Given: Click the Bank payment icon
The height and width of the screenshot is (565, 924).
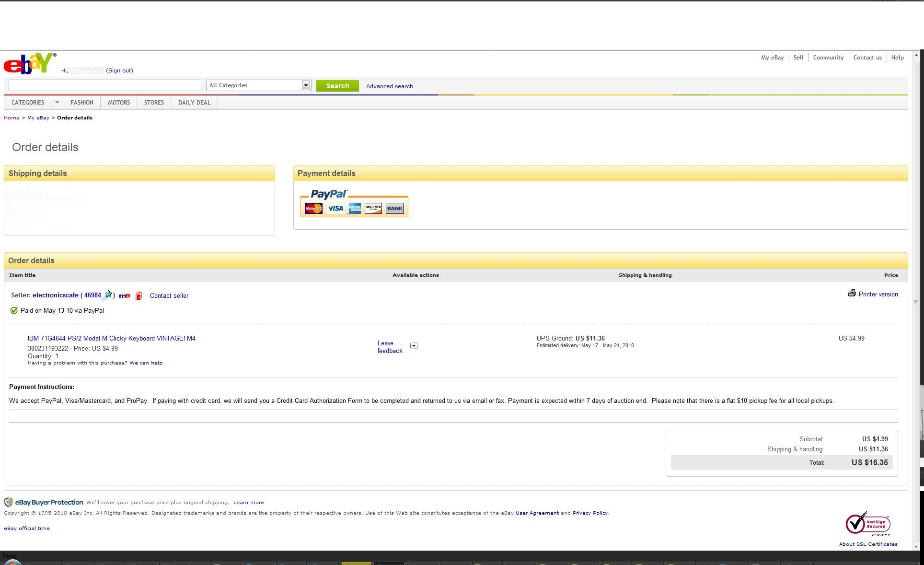Looking at the screenshot, I should point(395,208).
